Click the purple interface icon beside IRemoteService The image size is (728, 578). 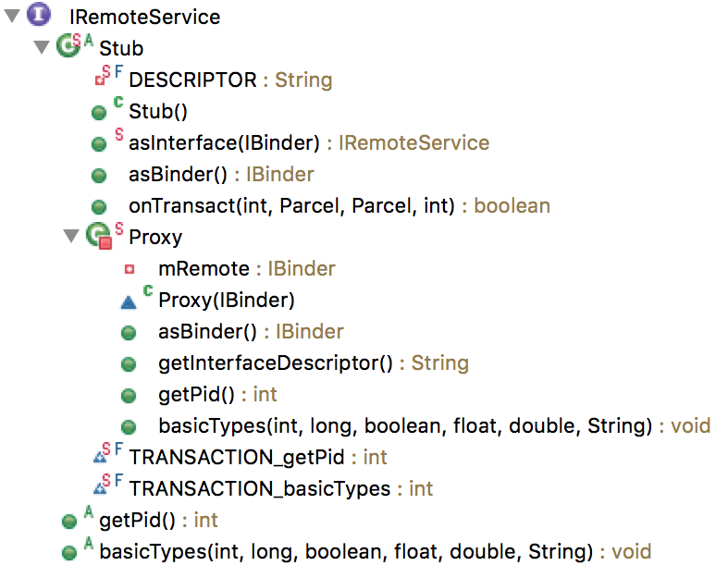coord(39,16)
